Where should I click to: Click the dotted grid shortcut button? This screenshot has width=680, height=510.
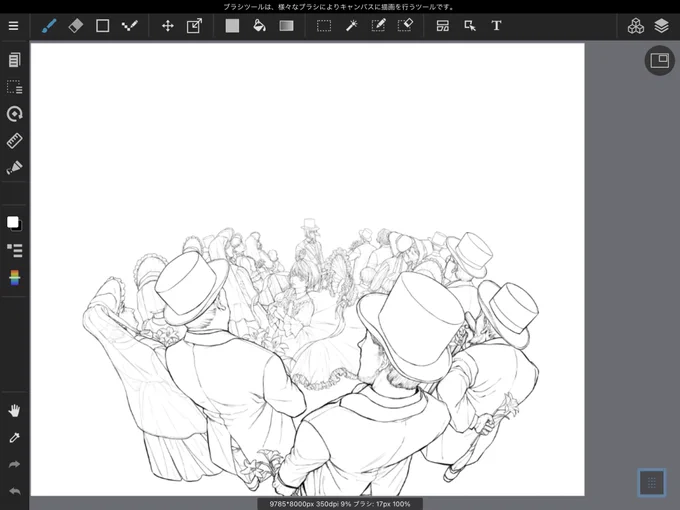(x=651, y=482)
